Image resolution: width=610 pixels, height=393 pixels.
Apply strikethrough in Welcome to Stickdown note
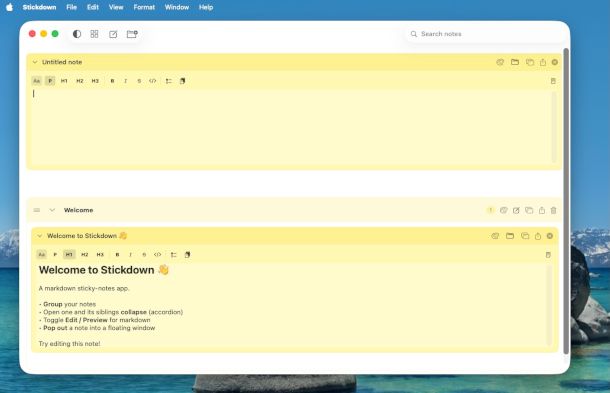pyautogui.click(x=144, y=254)
